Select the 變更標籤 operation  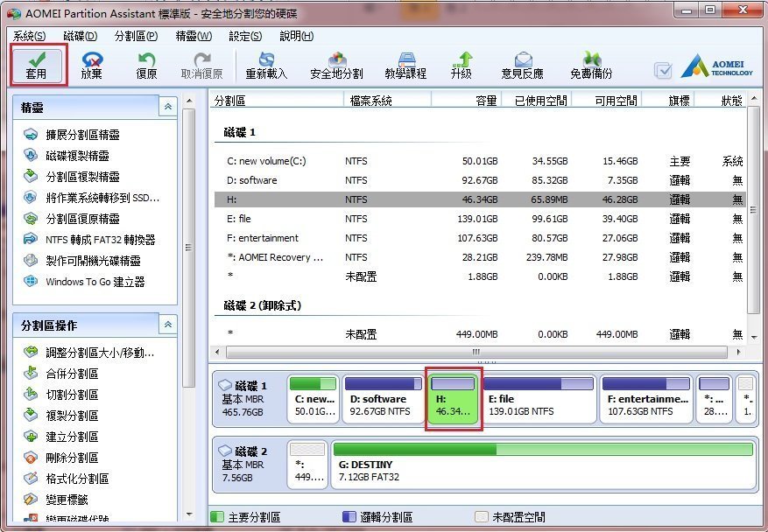coord(56,500)
